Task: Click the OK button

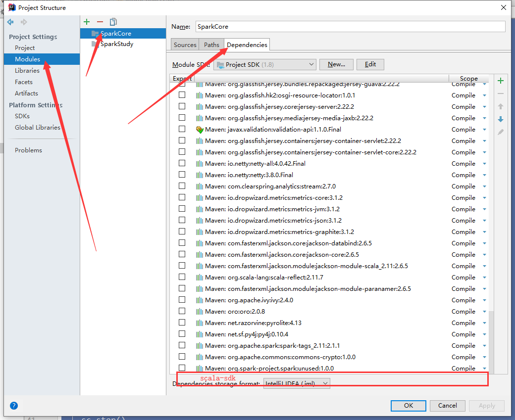Action: (x=408, y=406)
